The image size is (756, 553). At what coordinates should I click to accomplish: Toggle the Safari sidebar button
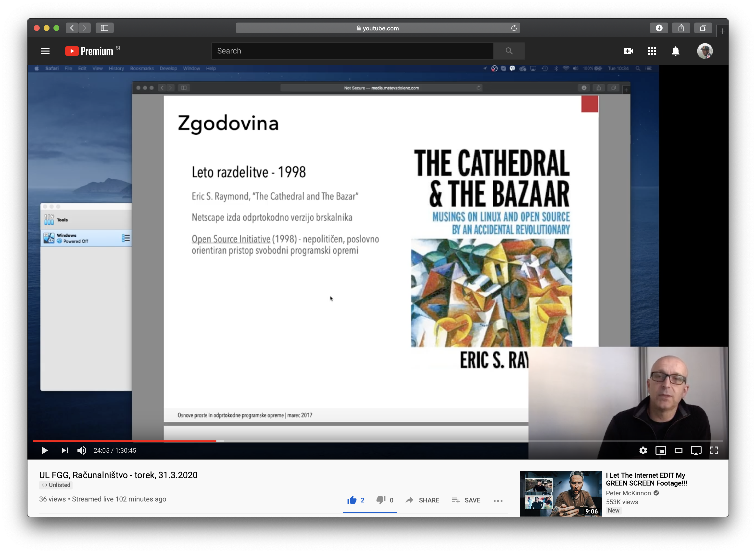click(x=105, y=28)
